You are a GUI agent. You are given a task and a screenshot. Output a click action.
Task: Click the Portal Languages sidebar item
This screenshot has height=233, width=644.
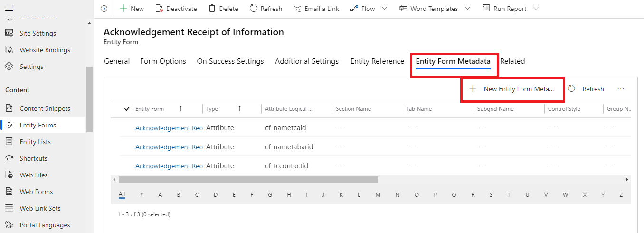tap(45, 225)
